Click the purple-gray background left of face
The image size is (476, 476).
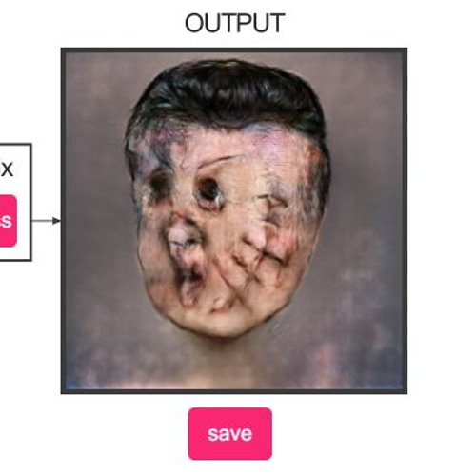pos(95,207)
